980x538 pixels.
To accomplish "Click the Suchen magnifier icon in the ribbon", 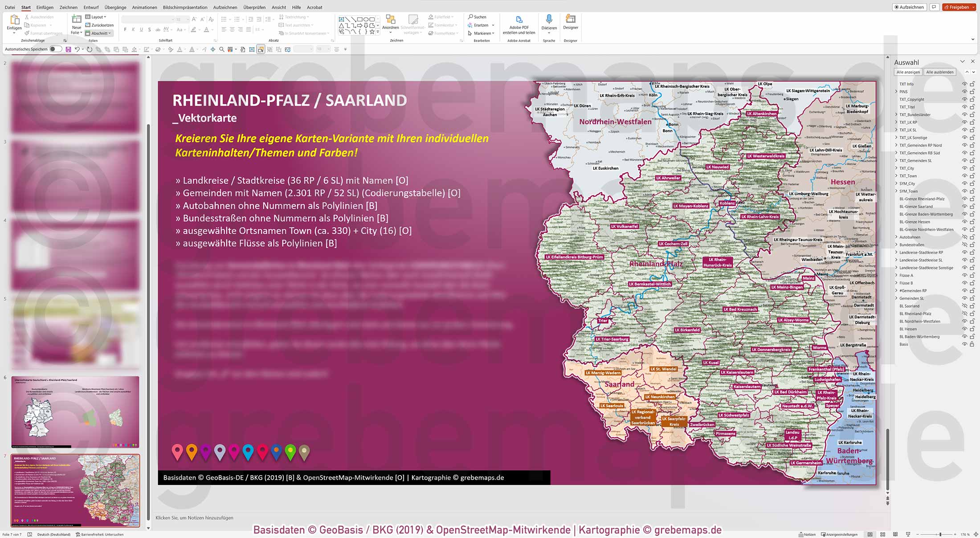I will [x=470, y=16].
